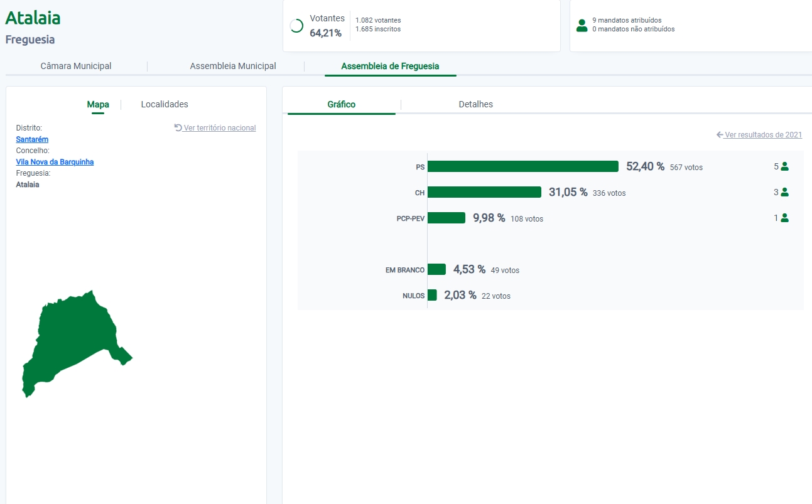This screenshot has height=504, width=812.
Task: Click the voter turnout circular progress icon
Action: [296, 26]
